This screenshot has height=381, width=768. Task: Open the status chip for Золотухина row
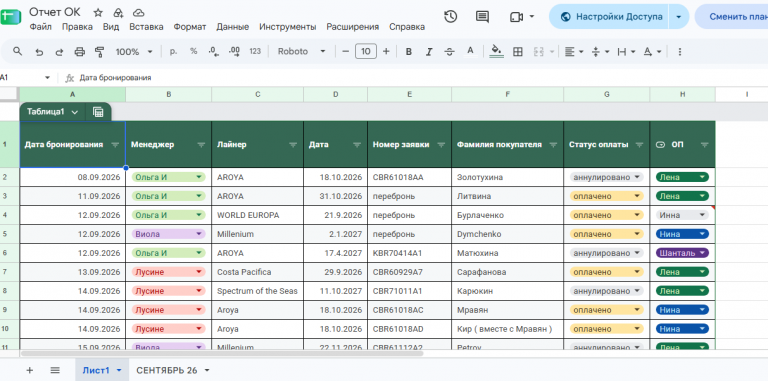[x=606, y=177]
